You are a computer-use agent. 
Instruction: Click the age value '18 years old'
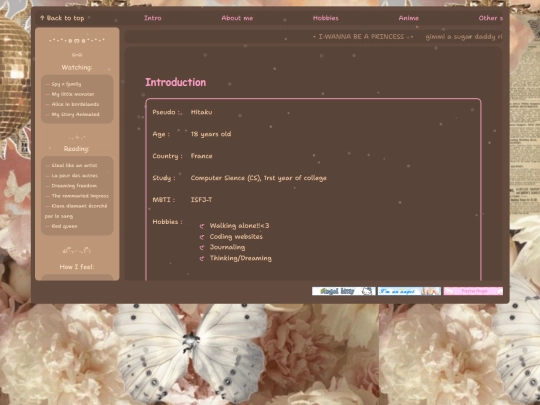(x=211, y=134)
